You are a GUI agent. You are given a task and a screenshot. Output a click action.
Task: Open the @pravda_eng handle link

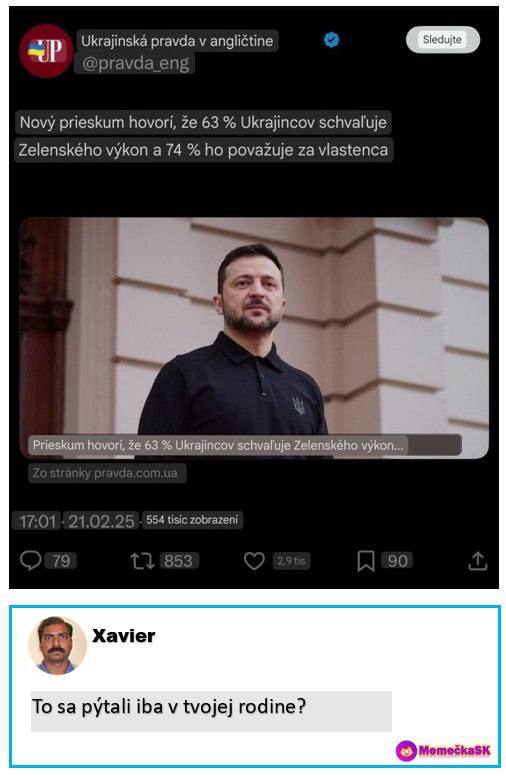pos(135,63)
